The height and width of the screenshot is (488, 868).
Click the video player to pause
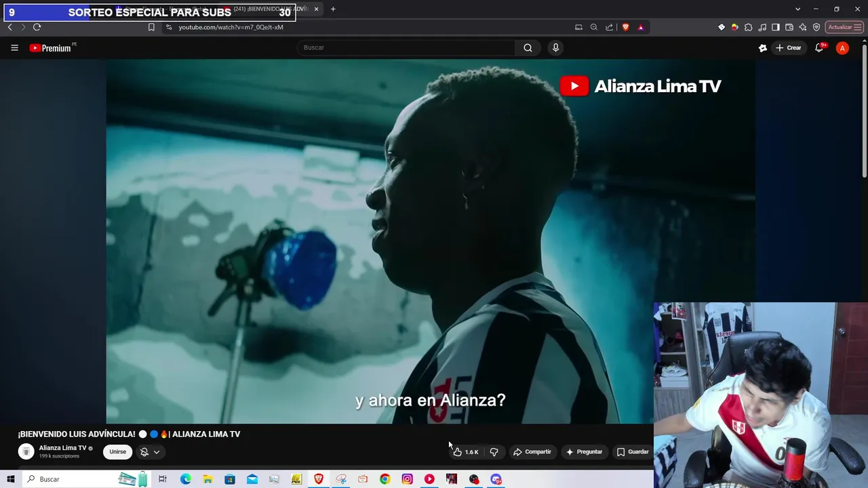click(430, 241)
